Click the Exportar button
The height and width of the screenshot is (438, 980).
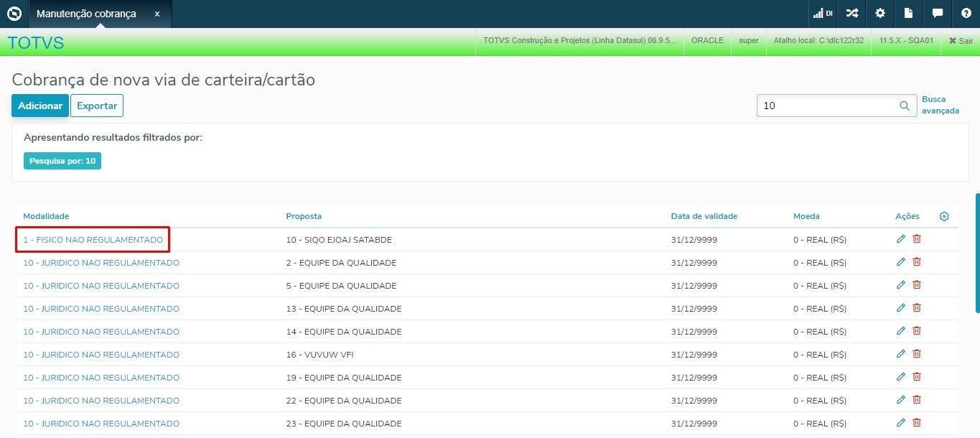point(97,106)
